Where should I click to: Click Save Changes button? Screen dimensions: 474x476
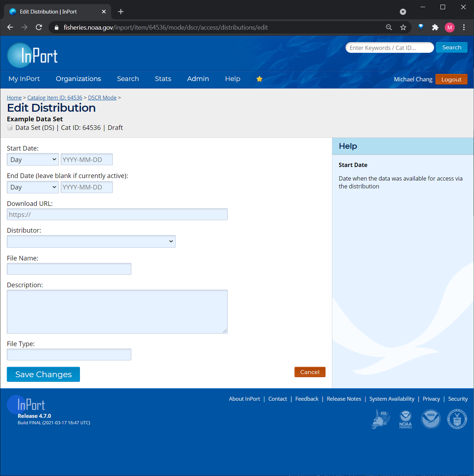(x=43, y=374)
